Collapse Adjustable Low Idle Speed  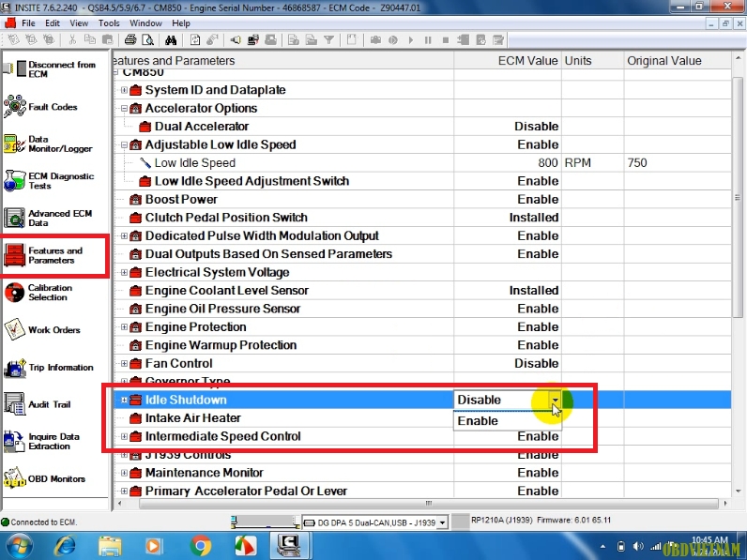point(124,144)
